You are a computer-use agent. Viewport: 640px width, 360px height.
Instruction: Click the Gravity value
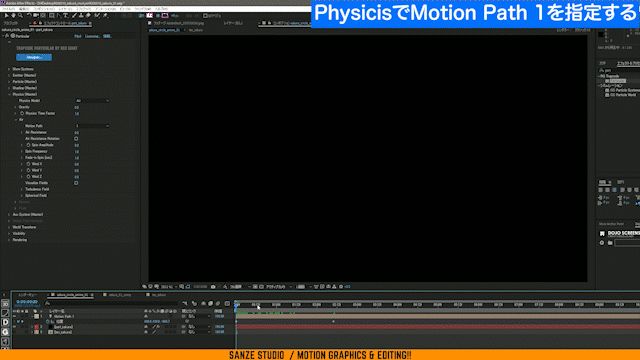tap(77, 107)
